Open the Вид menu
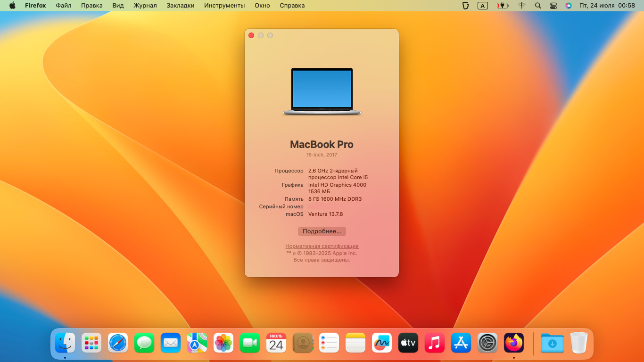Screen dimensions: 644x362 point(118,6)
